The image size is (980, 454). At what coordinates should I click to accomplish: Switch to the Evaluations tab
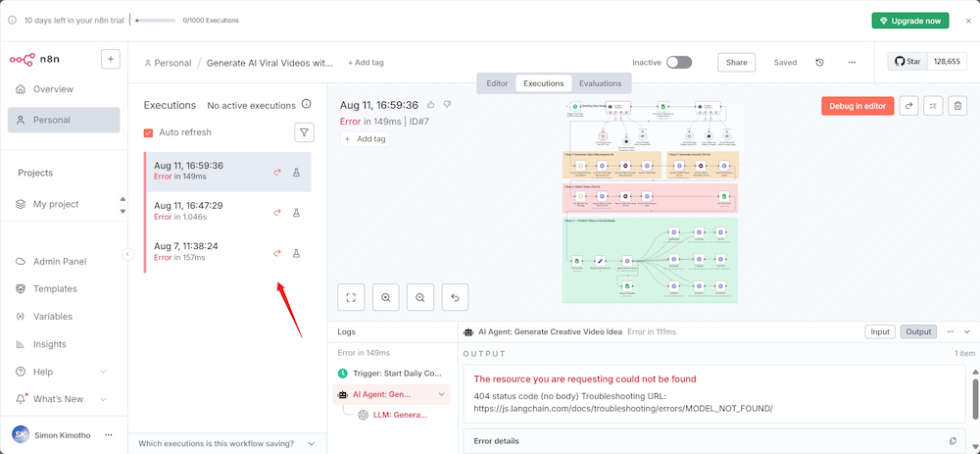click(x=600, y=83)
